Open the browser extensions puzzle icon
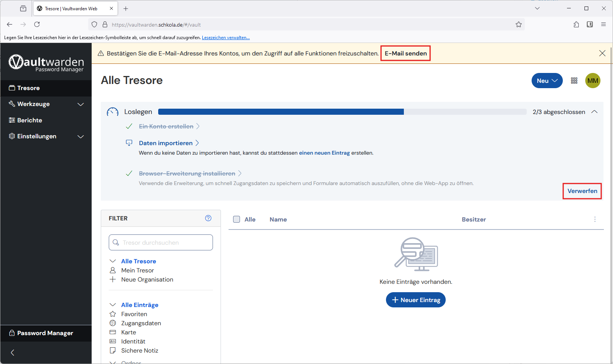 click(x=576, y=24)
